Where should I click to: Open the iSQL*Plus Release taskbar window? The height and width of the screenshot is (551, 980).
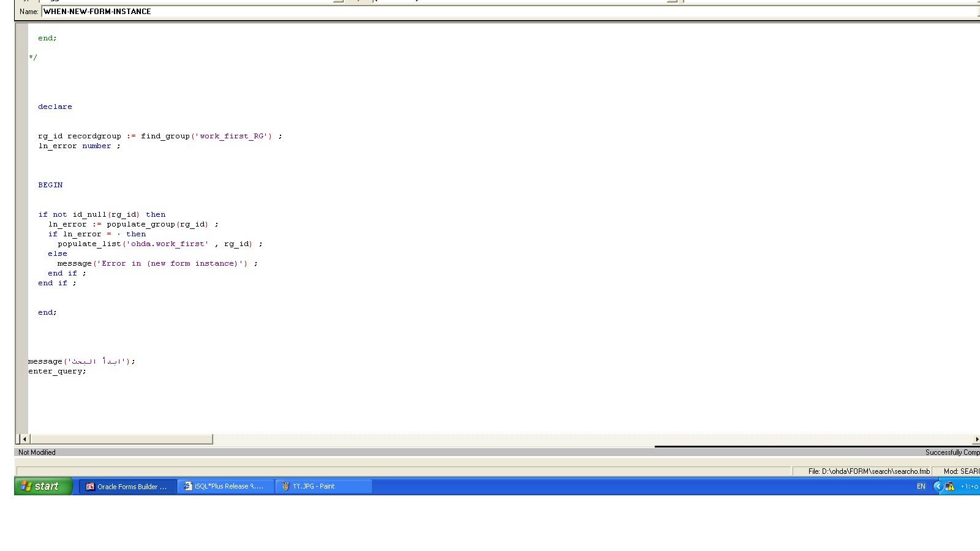tap(225, 487)
